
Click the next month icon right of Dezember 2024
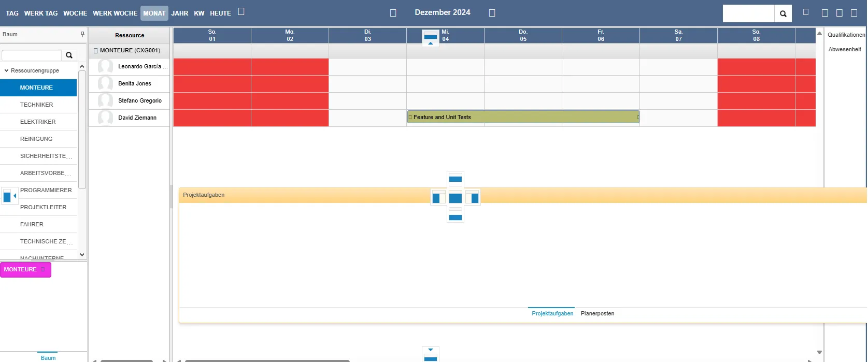click(x=492, y=13)
